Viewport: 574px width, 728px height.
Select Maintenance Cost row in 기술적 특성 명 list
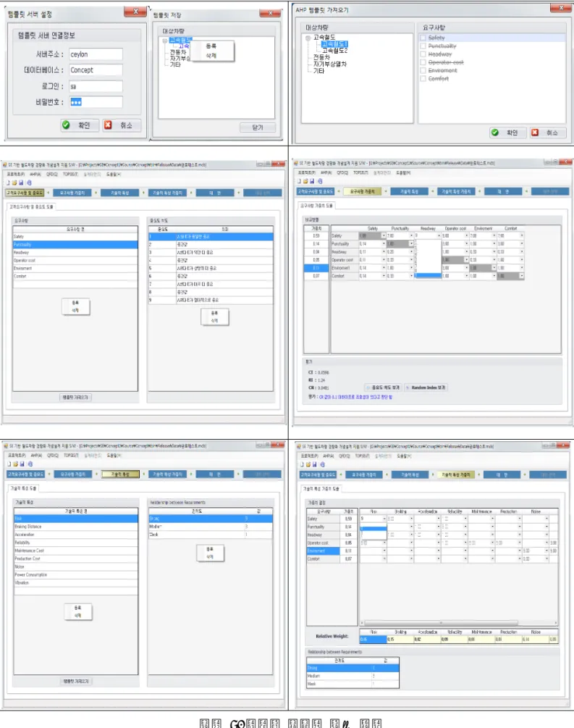(76, 551)
